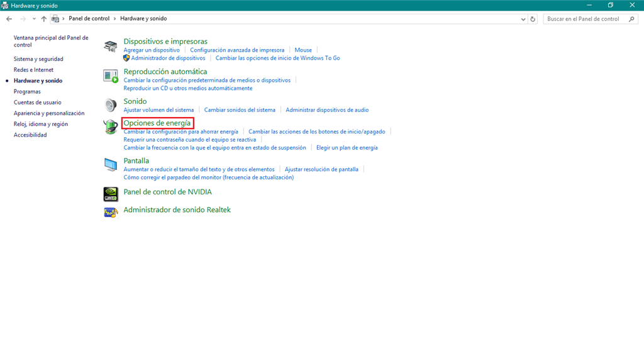Click Panel de control breadcrumb
The height and width of the screenshot is (348, 644).
click(89, 18)
